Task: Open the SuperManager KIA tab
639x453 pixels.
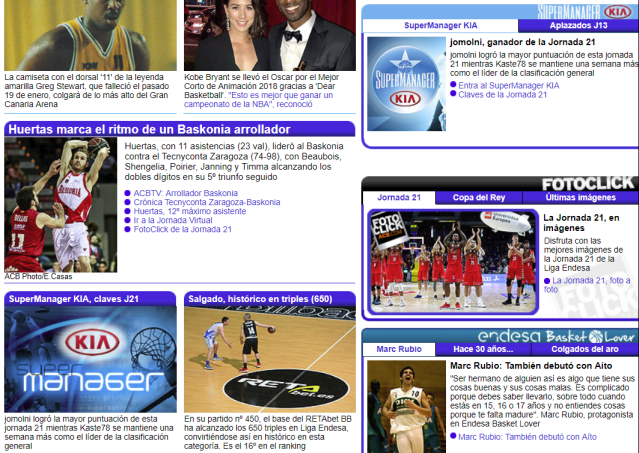Action: pos(440,25)
